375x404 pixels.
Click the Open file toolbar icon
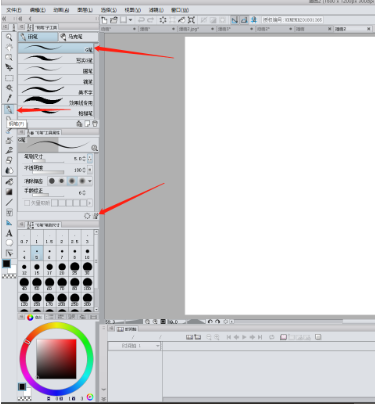point(114,20)
